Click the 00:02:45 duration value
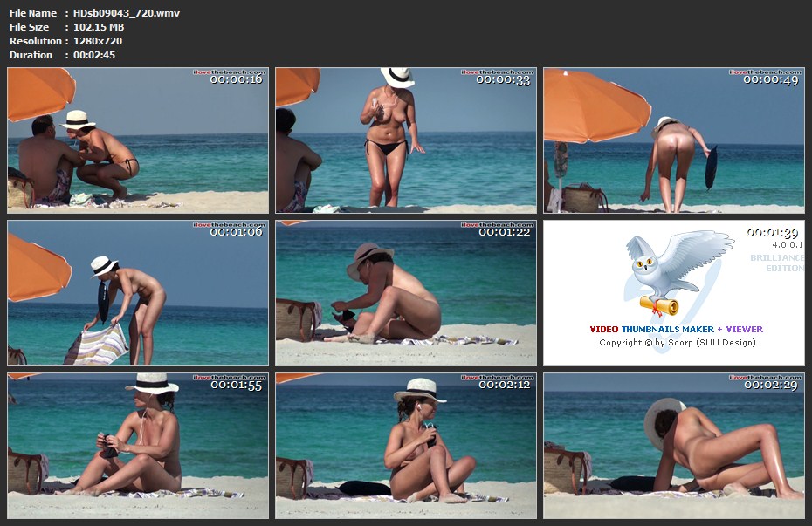 point(94,55)
